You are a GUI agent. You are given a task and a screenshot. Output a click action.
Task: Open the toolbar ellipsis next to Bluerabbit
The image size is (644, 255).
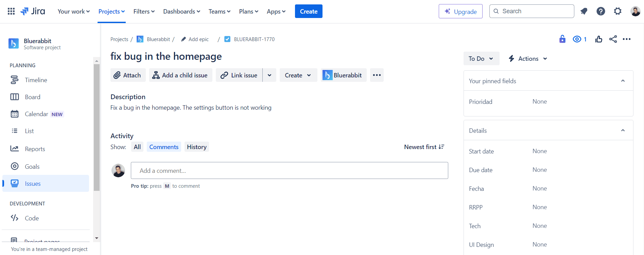[377, 75]
